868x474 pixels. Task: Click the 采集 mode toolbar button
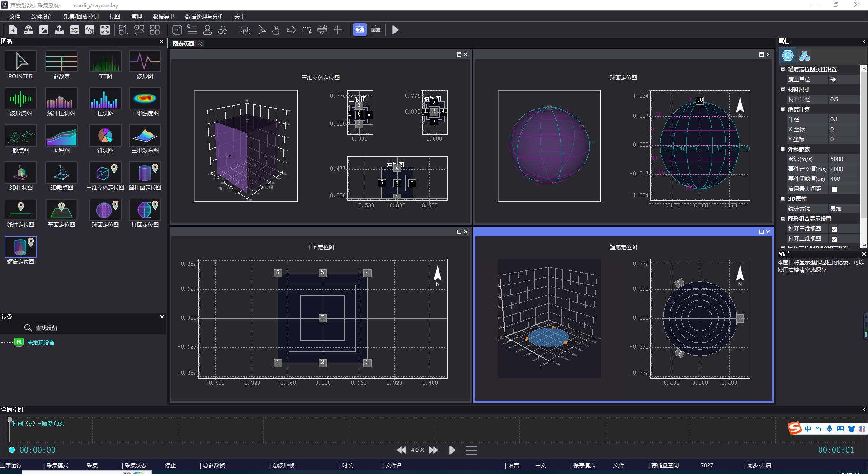(x=359, y=30)
